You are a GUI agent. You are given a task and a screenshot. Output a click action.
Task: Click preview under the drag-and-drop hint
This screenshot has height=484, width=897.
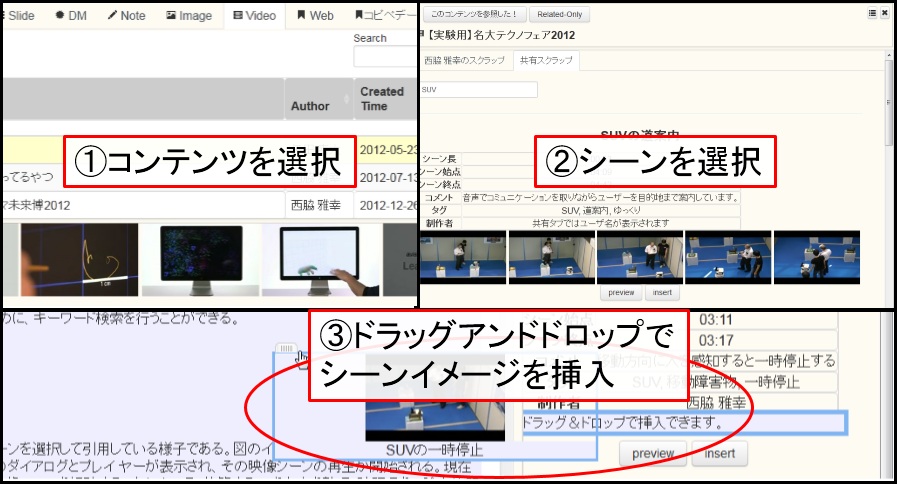tap(653, 453)
